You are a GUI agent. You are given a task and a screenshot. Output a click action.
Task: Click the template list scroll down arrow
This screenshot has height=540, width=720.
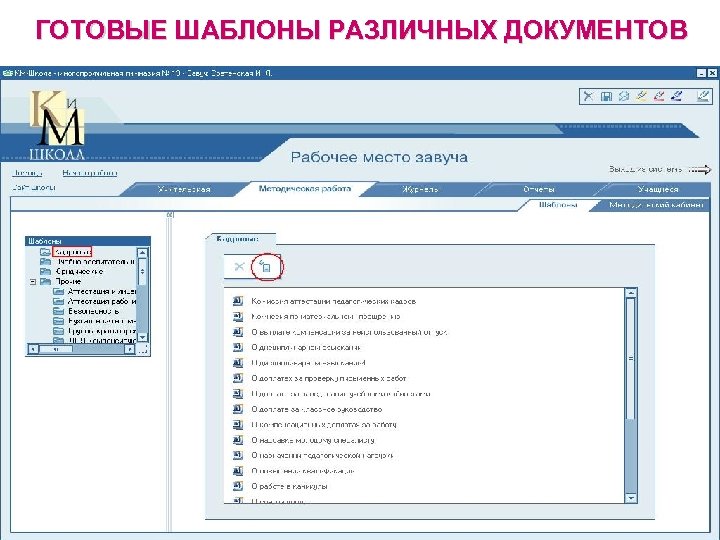(x=631, y=498)
